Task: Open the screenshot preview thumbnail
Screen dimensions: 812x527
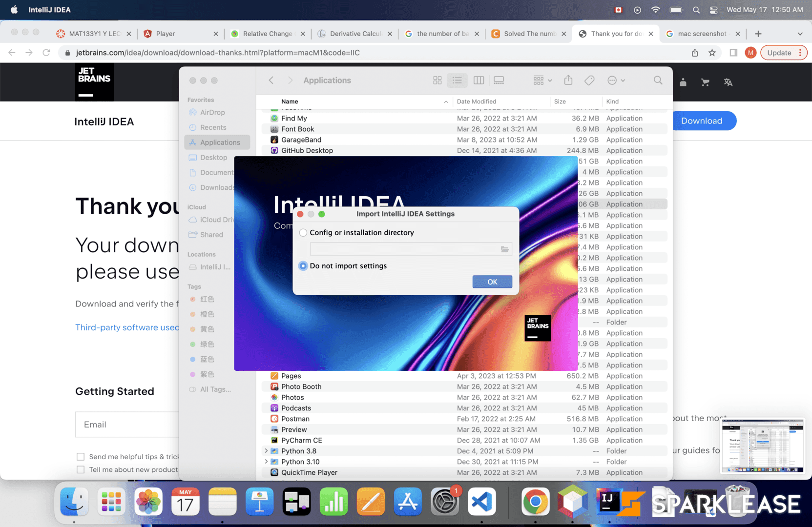Action: point(763,446)
